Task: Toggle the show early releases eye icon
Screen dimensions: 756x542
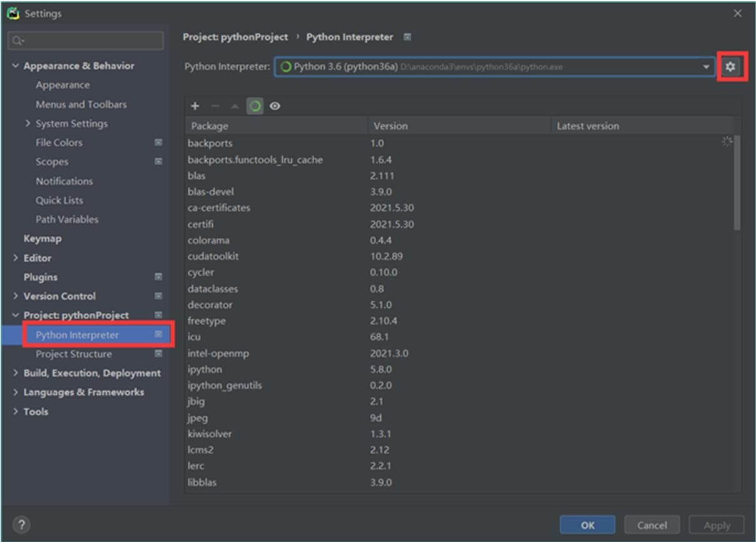Action: [x=275, y=106]
